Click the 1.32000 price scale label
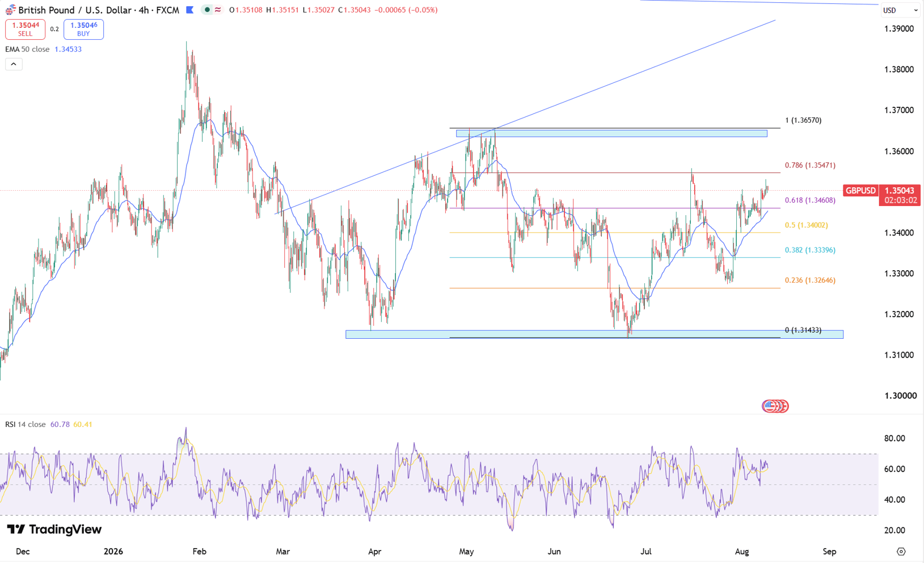Image resolution: width=924 pixels, height=563 pixels. [899, 314]
